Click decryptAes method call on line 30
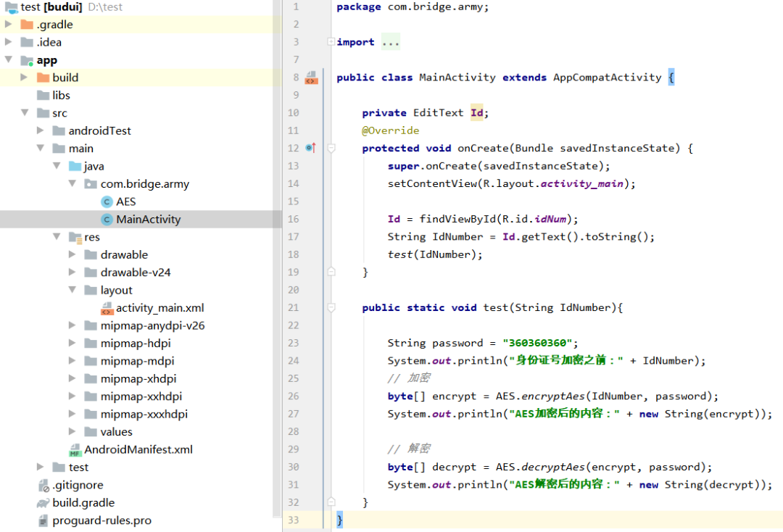Image resolution: width=783 pixels, height=532 pixels. (552, 467)
